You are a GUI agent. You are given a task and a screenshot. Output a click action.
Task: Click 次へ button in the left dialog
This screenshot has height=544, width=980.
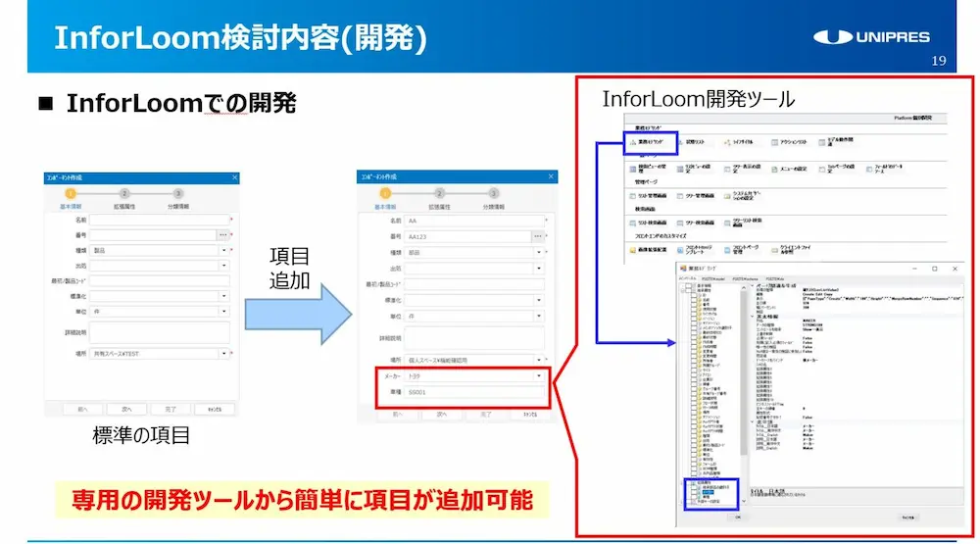[126, 409]
